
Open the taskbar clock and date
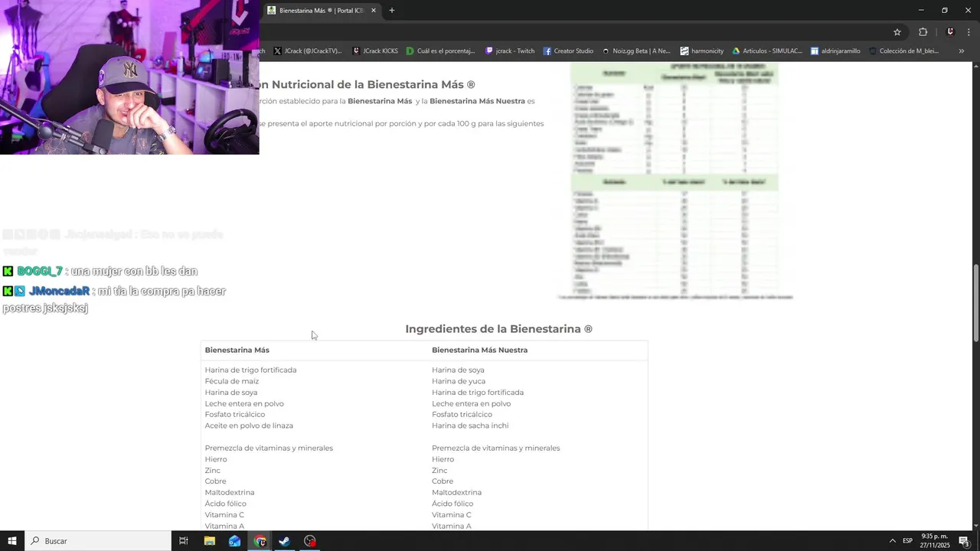[x=935, y=541]
